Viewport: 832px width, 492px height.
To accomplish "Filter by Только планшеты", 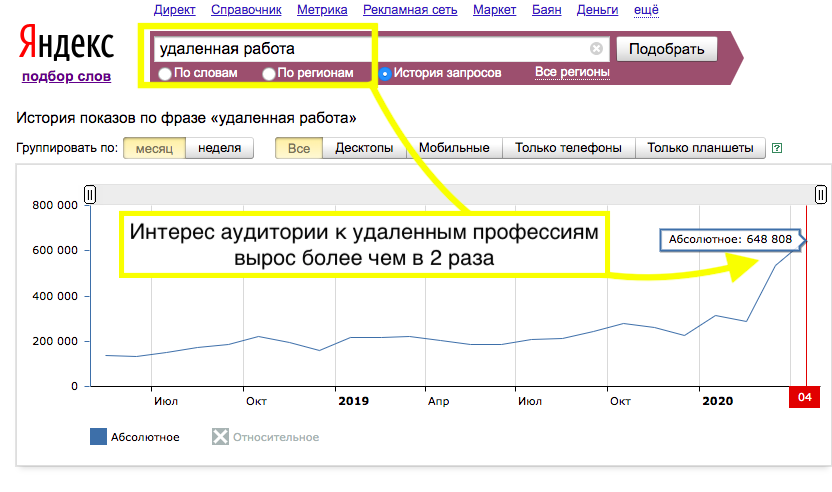I will [x=700, y=148].
